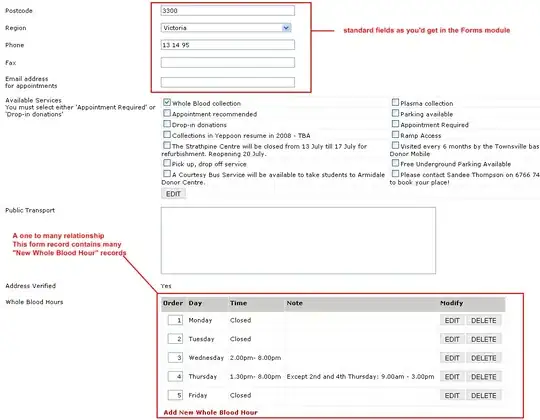The image size is (540, 420).
Task: Tick the Please contact Sandee Thompson checkbox
Action: [x=395, y=174]
